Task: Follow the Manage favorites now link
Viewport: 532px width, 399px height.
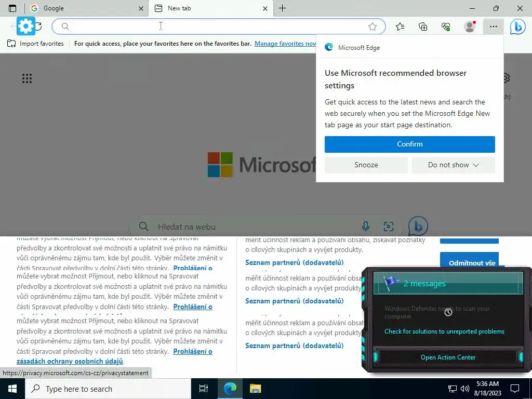Action: pos(285,44)
